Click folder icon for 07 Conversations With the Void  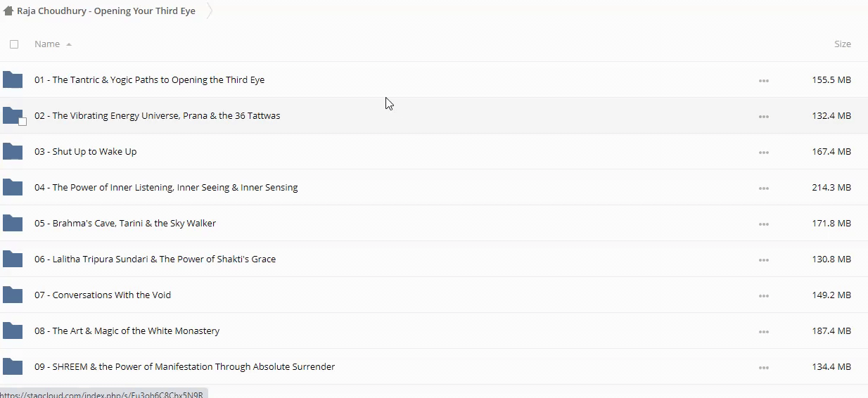(x=13, y=295)
